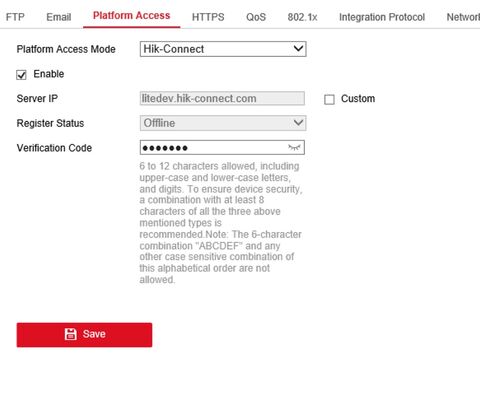Click the Platform Access Mode dropdown arrow
480x403 pixels.
tap(298, 49)
